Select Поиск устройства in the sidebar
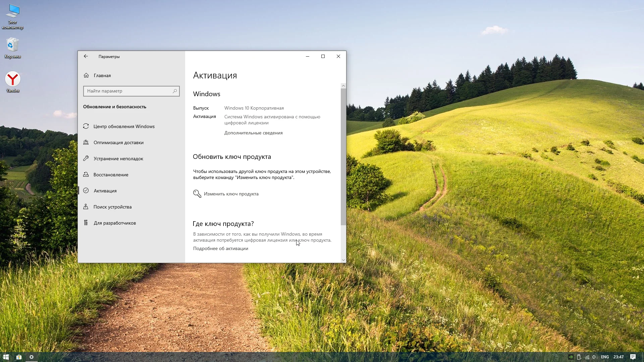The height and width of the screenshot is (362, 644). (112, 207)
